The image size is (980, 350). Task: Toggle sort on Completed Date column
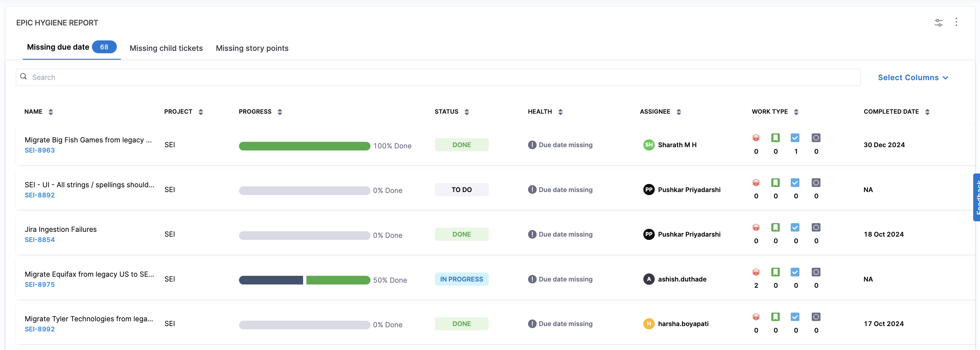(x=927, y=112)
